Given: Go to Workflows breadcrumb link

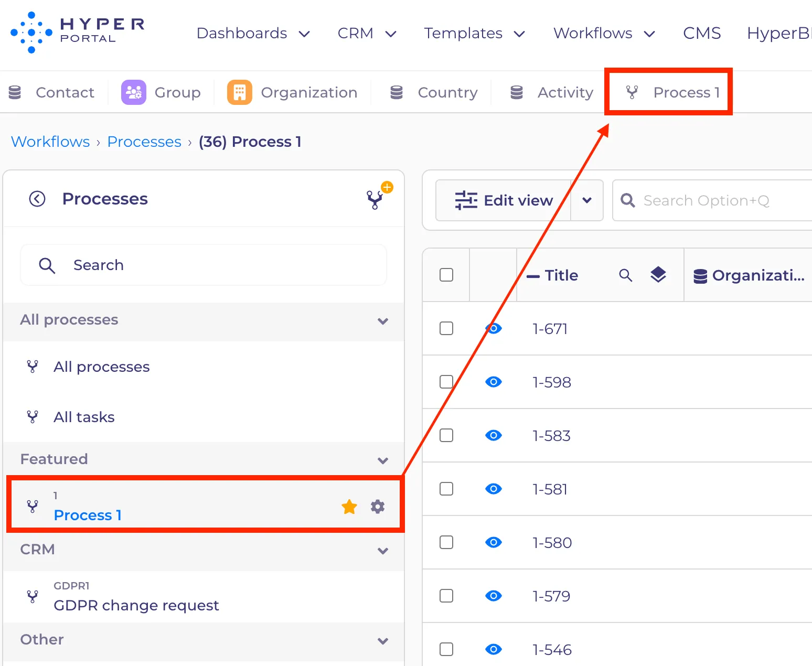Looking at the screenshot, I should (x=50, y=142).
